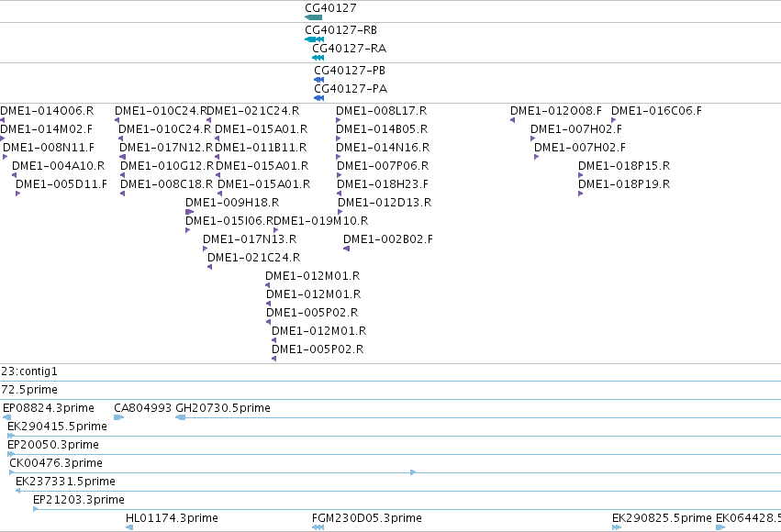This screenshot has height=532, width=781.
Task: Click the DME1-007P06.R label
Action: pyautogui.click(x=383, y=166)
